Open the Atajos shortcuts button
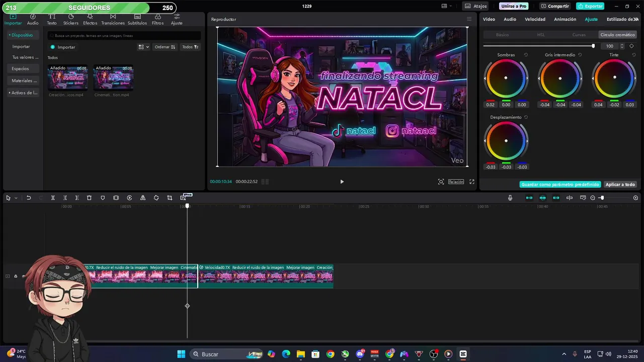 point(476,6)
